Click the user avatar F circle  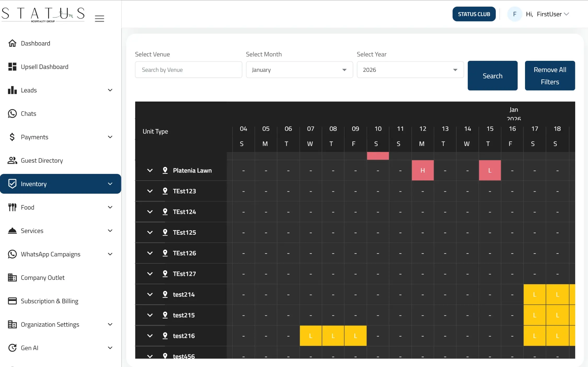514,14
